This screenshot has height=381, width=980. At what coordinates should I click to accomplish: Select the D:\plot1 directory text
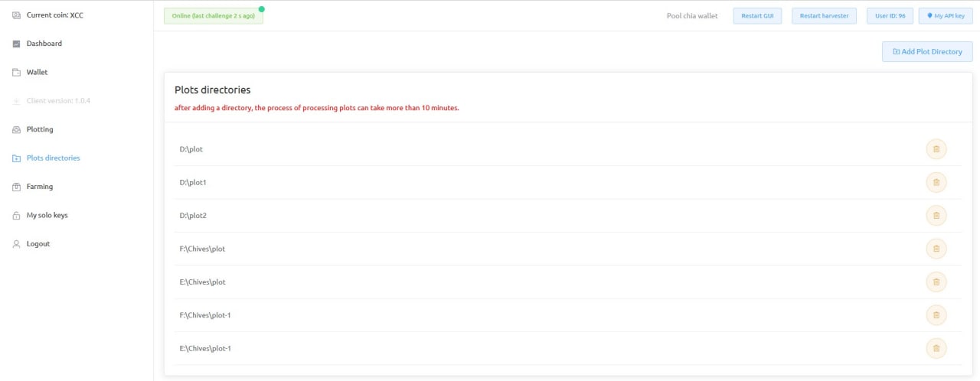[193, 182]
